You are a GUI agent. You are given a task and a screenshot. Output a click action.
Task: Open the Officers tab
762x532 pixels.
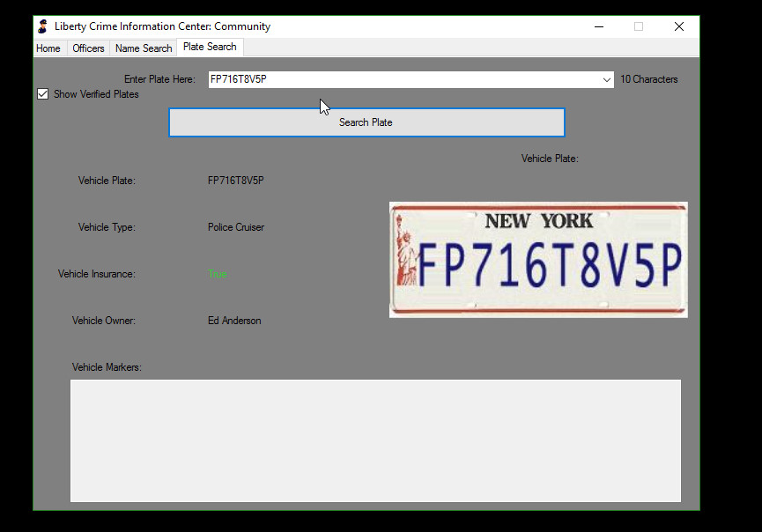click(88, 48)
